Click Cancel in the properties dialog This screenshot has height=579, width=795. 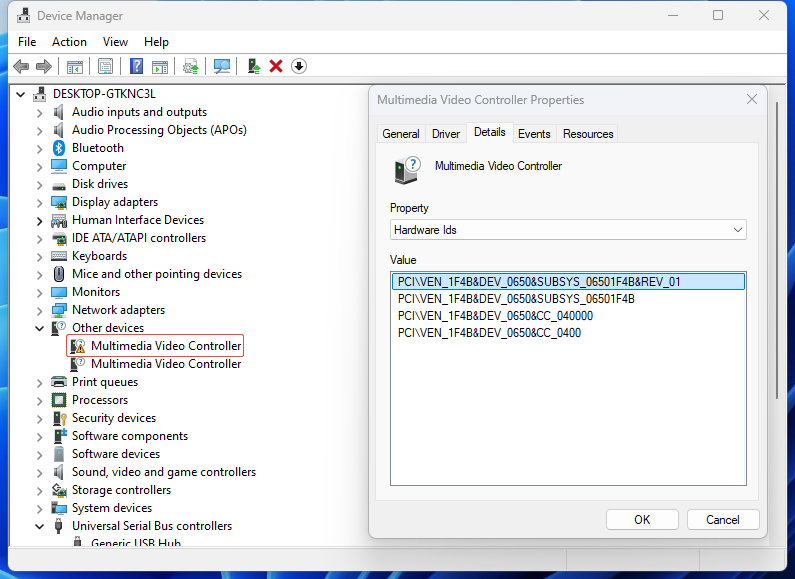pos(722,519)
